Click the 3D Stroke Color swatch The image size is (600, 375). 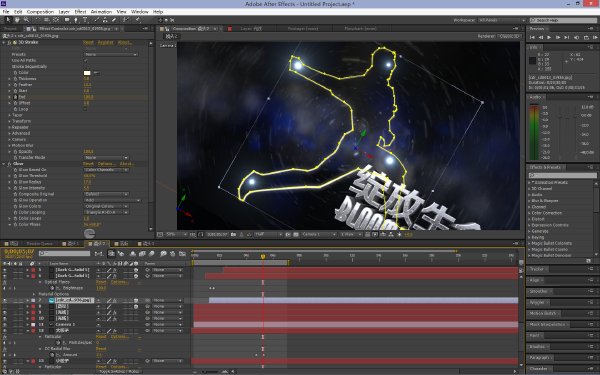coord(87,73)
